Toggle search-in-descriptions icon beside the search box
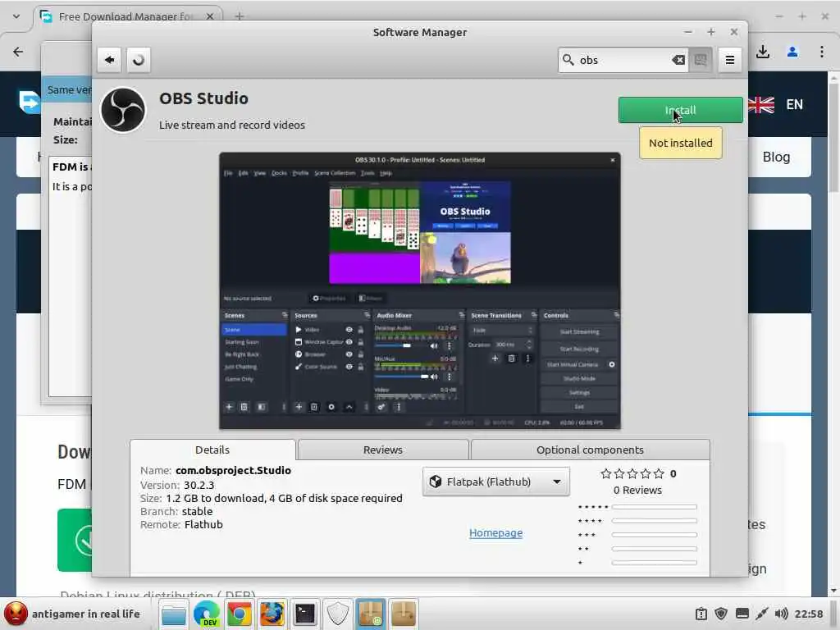840x630 pixels. pos(701,59)
